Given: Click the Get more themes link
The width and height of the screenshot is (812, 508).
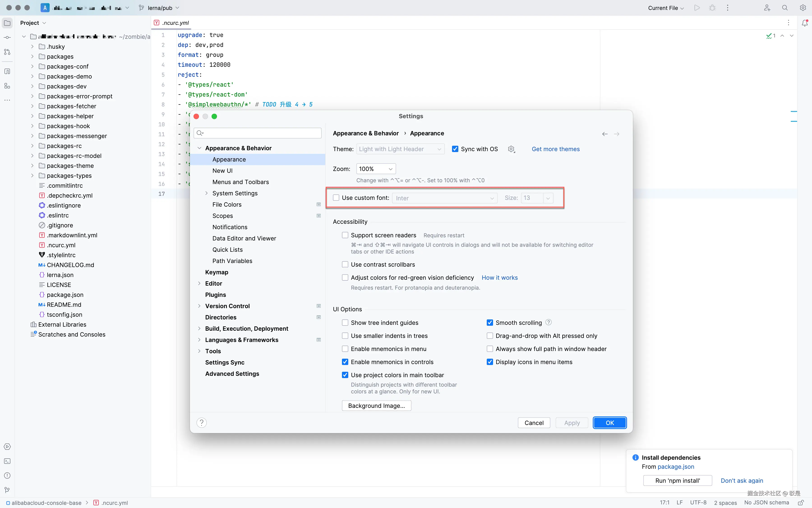Looking at the screenshot, I should pos(555,149).
